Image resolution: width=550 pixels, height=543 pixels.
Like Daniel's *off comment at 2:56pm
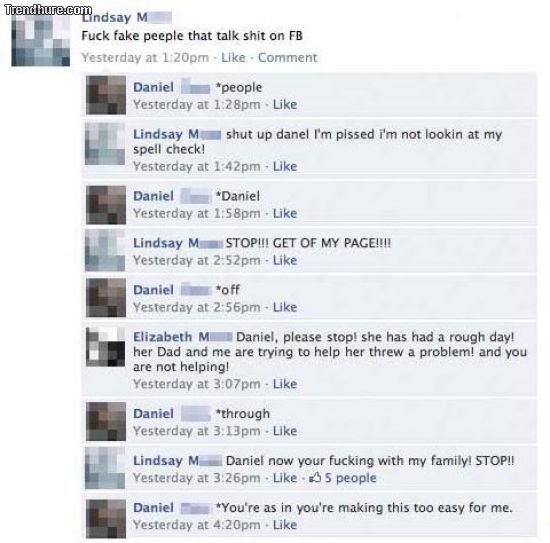point(285,307)
